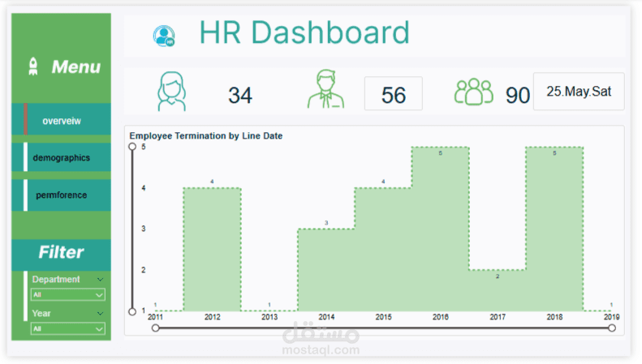Click the Menu header text
The width and height of the screenshot is (642, 364).
pos(76,66)
